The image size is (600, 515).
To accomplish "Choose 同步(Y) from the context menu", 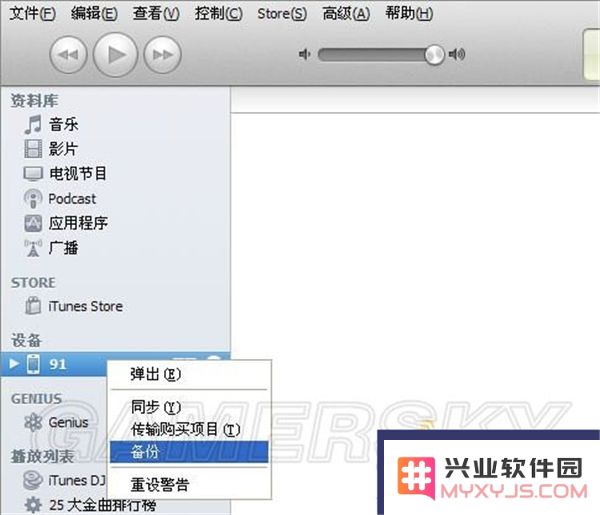I will (x=191, y=407).
